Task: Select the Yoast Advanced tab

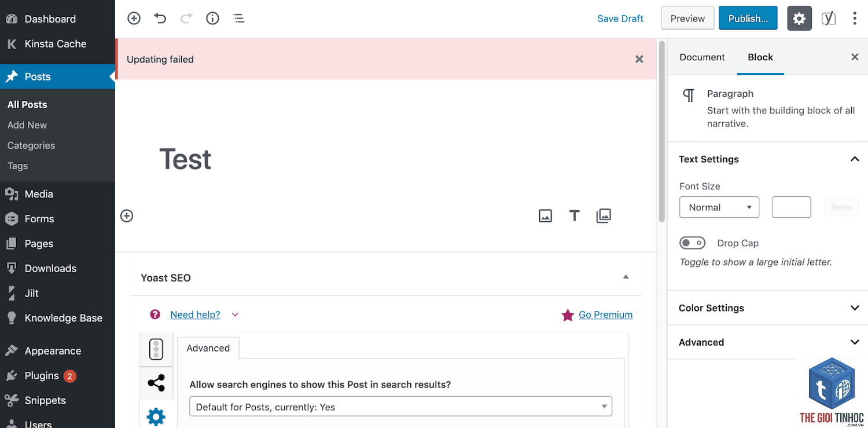Action: click(208, 348)
